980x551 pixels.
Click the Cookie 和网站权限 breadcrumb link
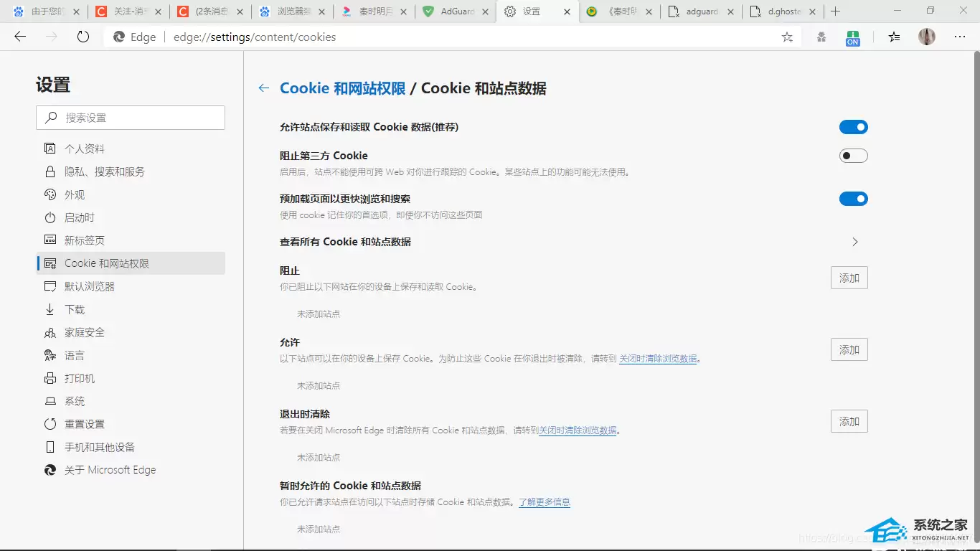pos(343,88)
